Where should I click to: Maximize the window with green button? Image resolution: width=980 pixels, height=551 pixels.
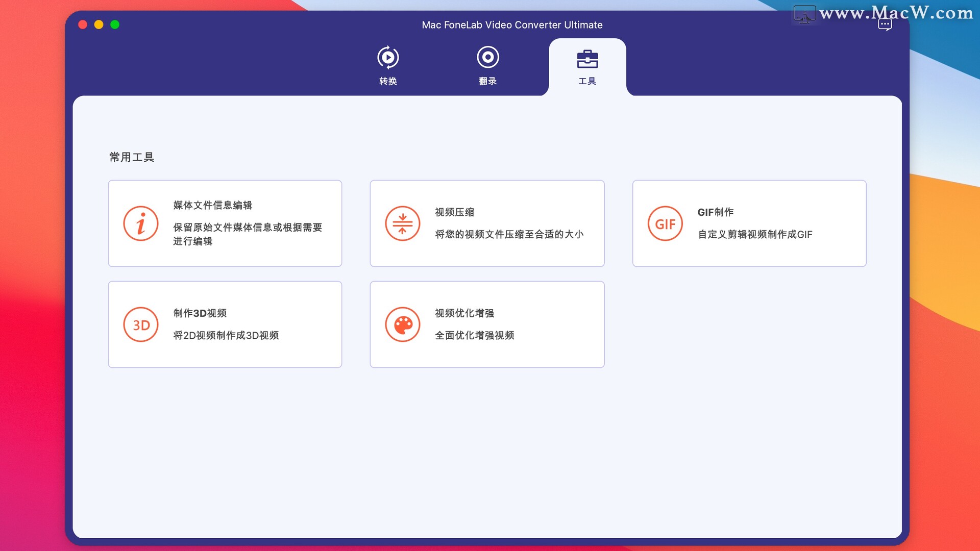(x=115, y=24)
